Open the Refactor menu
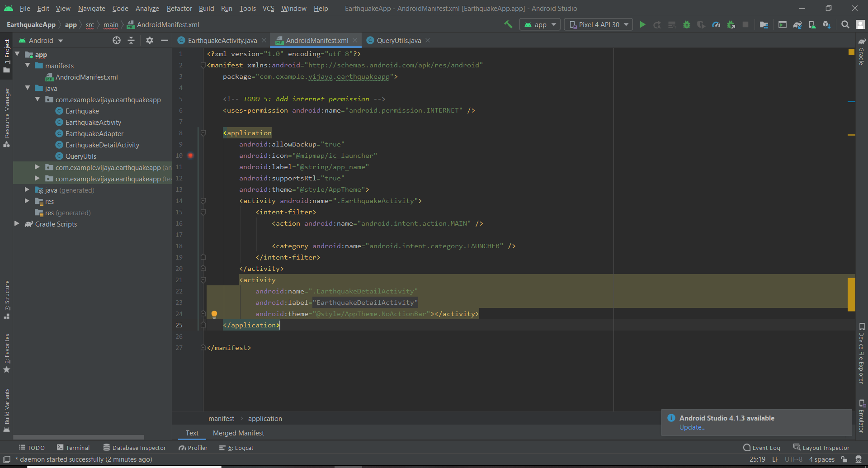868x468 pixels. [179, 8]
